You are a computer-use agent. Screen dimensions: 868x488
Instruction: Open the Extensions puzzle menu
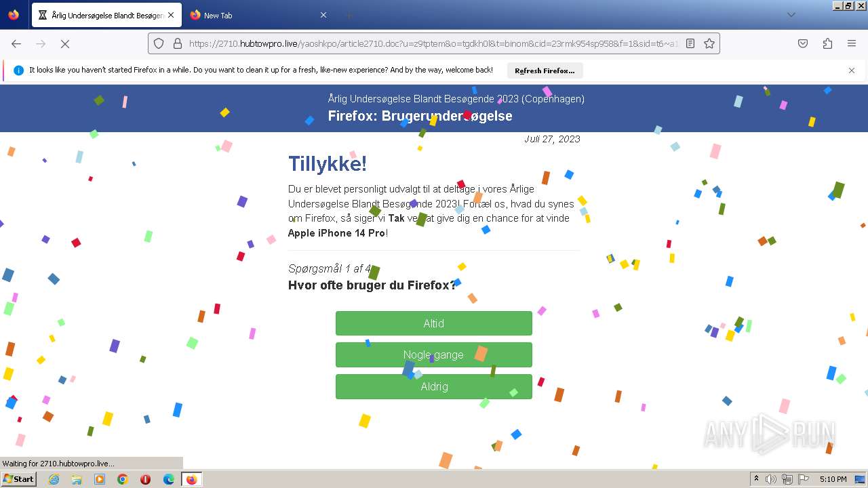[x=827, y=43]
